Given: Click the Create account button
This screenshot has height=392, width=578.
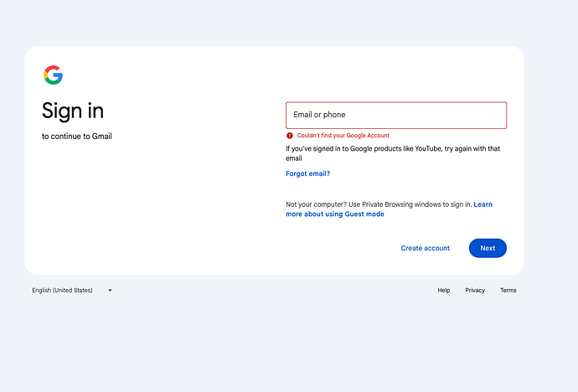Looking at the screenshot, I should [x=425, y=248].
